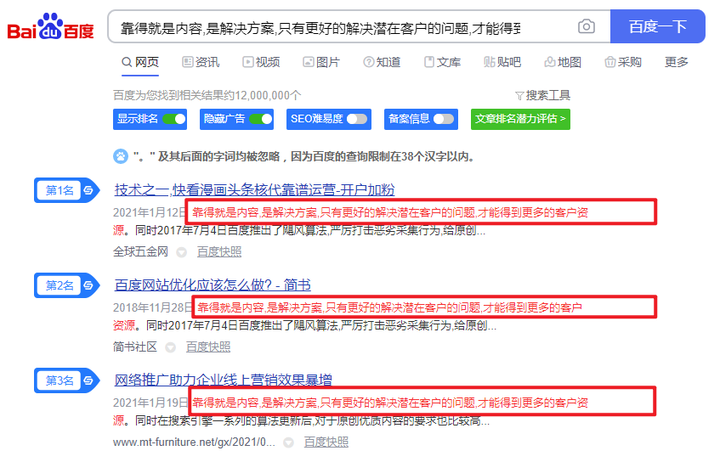720x462 pixels.
Task: Toggle the 显示排名 switch
Action: pyautogui.click(x=174, y=119)
